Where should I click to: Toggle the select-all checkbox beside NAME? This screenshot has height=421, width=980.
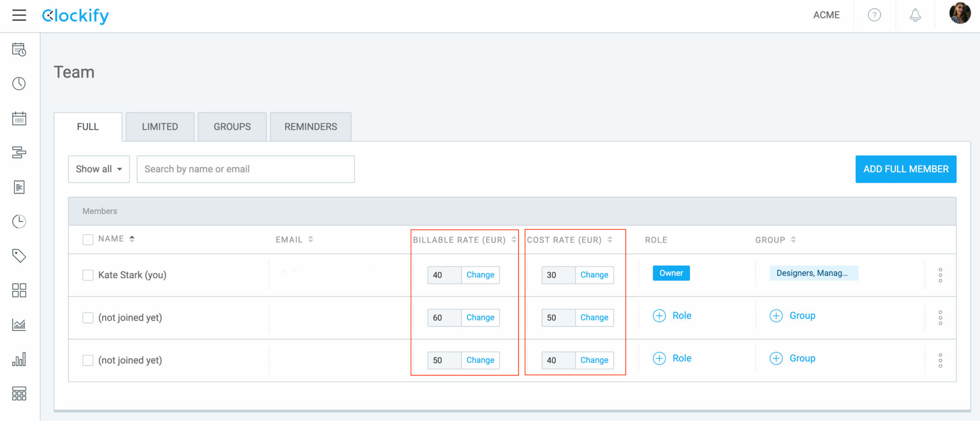(x=88, y=239)
